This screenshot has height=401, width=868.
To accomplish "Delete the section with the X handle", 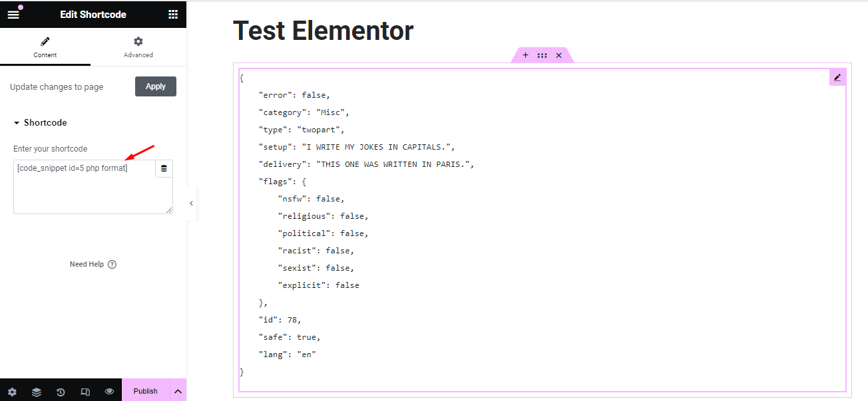I will click(558, 55).
